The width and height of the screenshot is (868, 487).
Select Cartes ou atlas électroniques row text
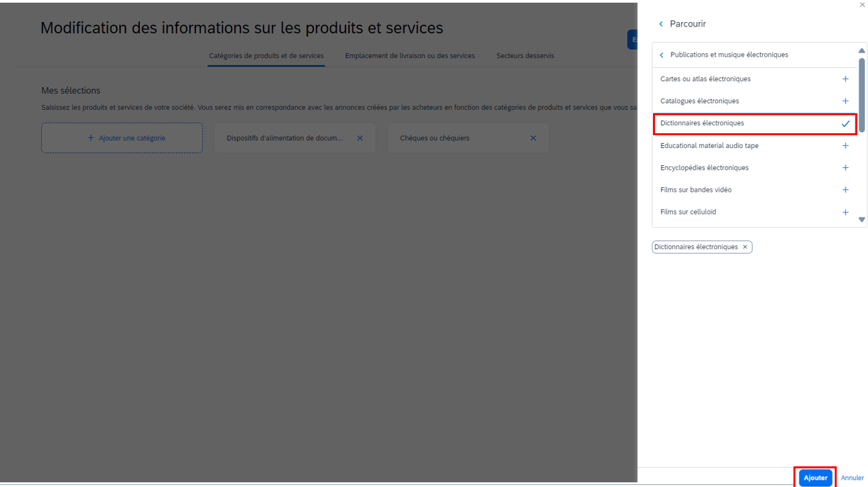click(706, 79)
